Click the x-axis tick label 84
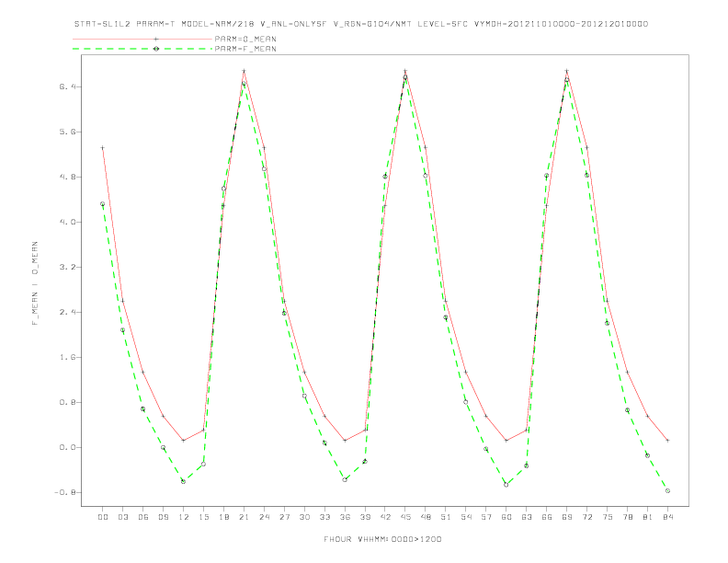The width and height of the screenshot is (728, 563). tap(667, 517)
